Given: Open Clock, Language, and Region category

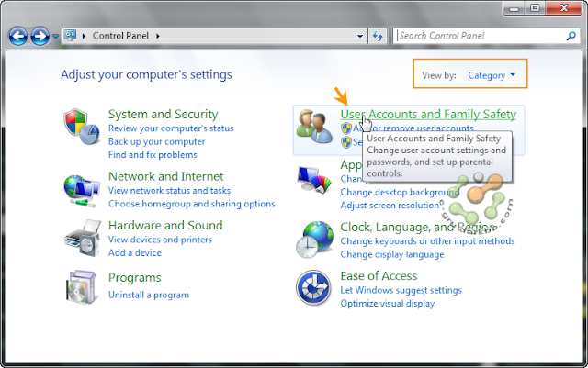Looking at the screenshot, I should 418,227.
